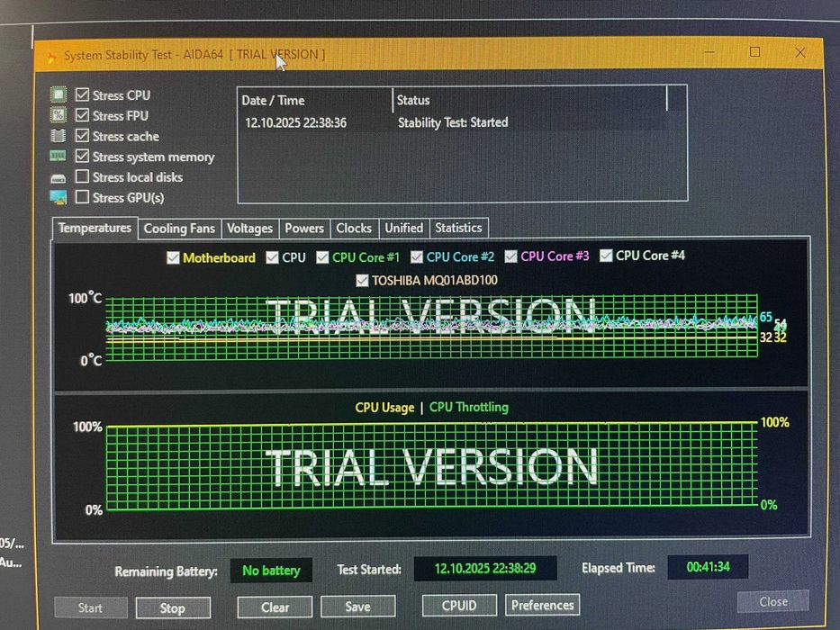
Task: Toggle the TOSHIBA MQ01ABD100 disk temperature checkbox
Action: click(362, 280)
